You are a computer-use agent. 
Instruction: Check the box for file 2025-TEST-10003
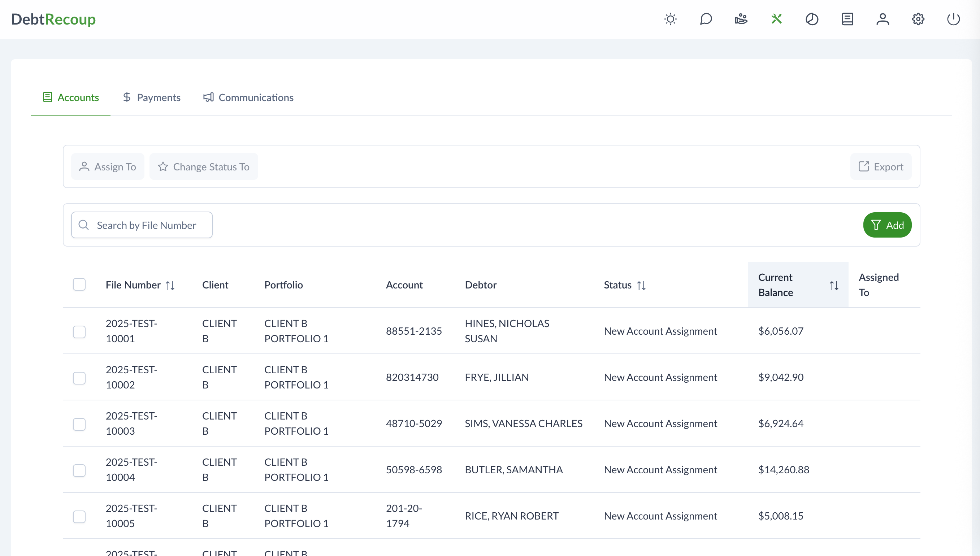(79, 424)
